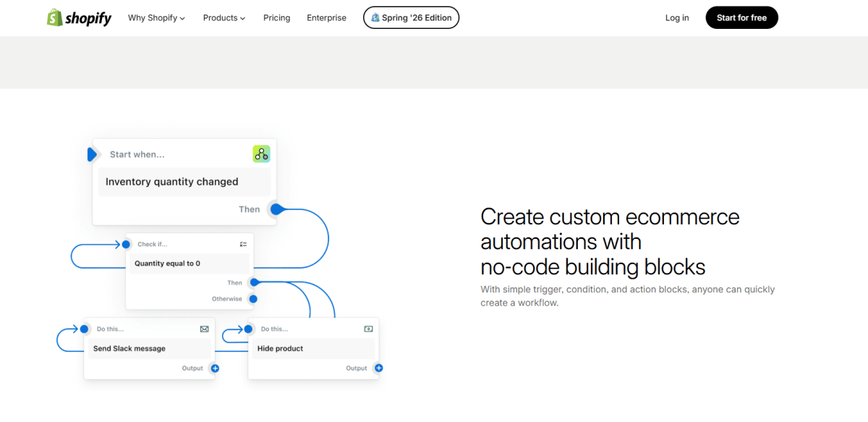Select the 'Send Slack message' action field

(x=150, y=348)
